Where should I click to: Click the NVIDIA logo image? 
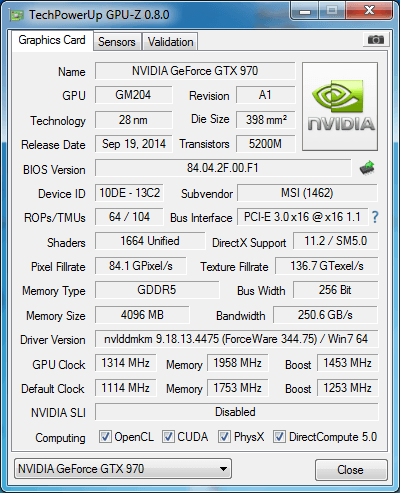[340, 106]
